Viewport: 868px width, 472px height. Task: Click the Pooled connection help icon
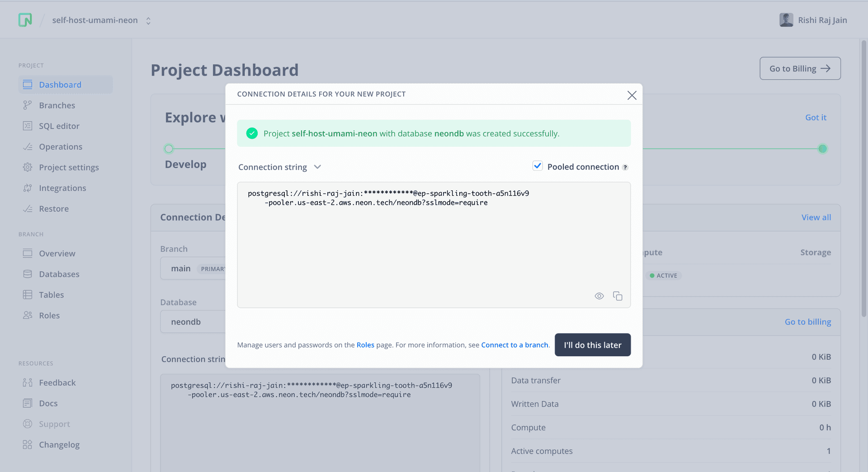(x=625, y=167)
